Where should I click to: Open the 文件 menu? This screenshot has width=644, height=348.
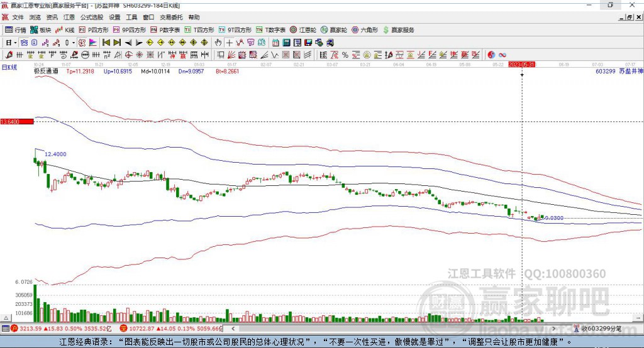pos(18,17)
